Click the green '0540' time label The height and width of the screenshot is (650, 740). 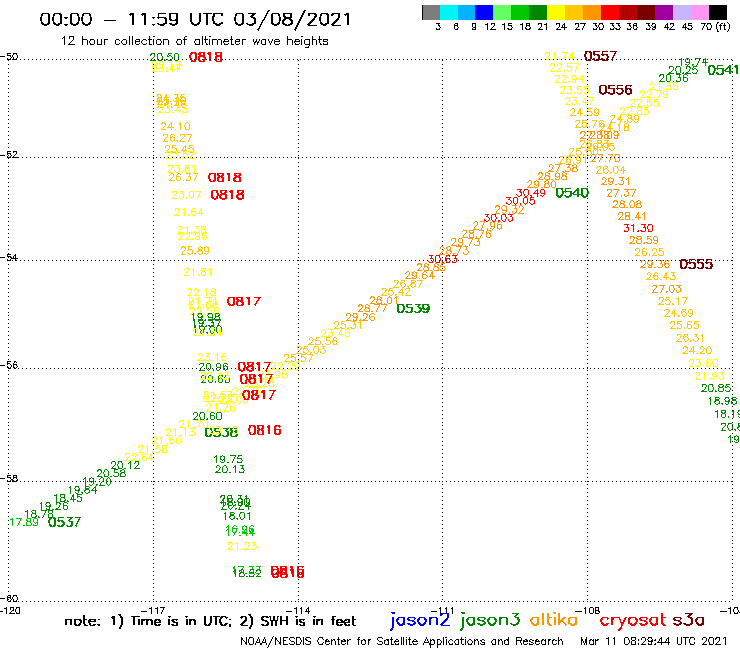pos(572,193)
